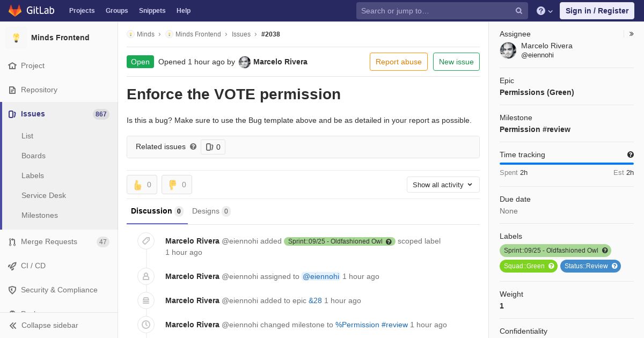Click the New issue button
This screenshot has height=338, width=644.
(456, 62)
